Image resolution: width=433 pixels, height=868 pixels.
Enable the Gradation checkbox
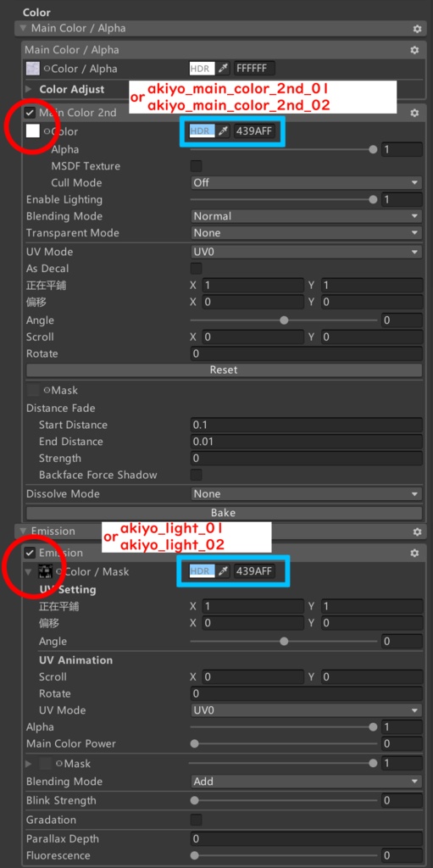pyautogui.click(x=196, y=820)
